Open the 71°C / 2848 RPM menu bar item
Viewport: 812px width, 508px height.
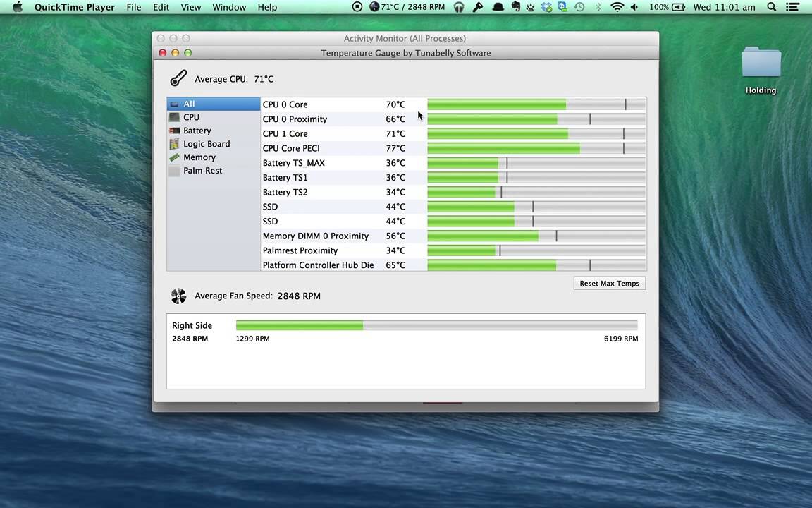coord(407,7)
